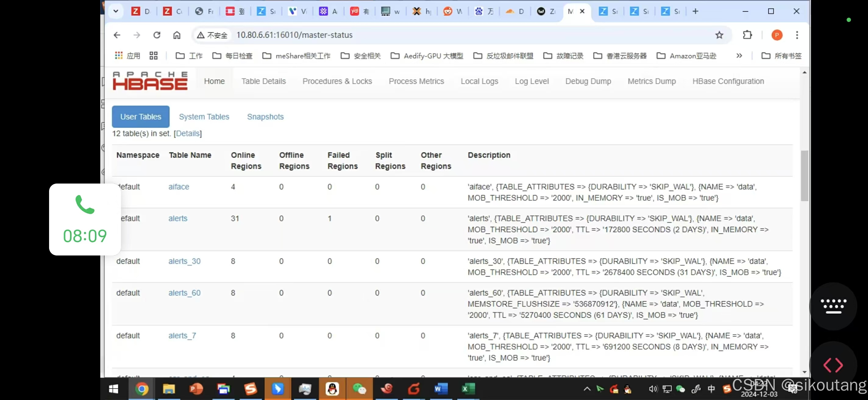Open Excel from the taskbar
This screenshot has height=400, width=868.
pos(468,389)
